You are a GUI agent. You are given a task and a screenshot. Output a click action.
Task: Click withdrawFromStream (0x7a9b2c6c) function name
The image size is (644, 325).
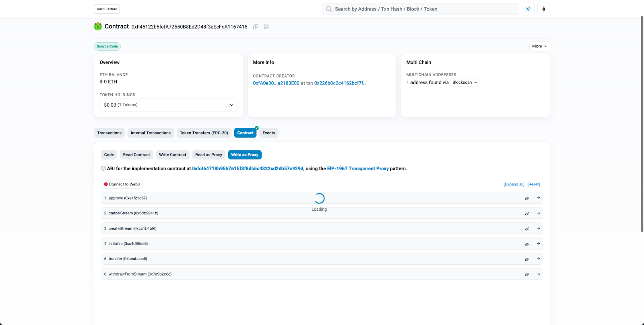(138, 274)
